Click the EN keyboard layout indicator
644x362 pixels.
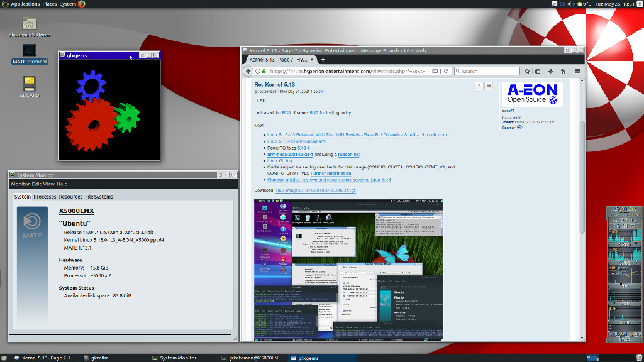pyautogui.click(x=563, y=4)
